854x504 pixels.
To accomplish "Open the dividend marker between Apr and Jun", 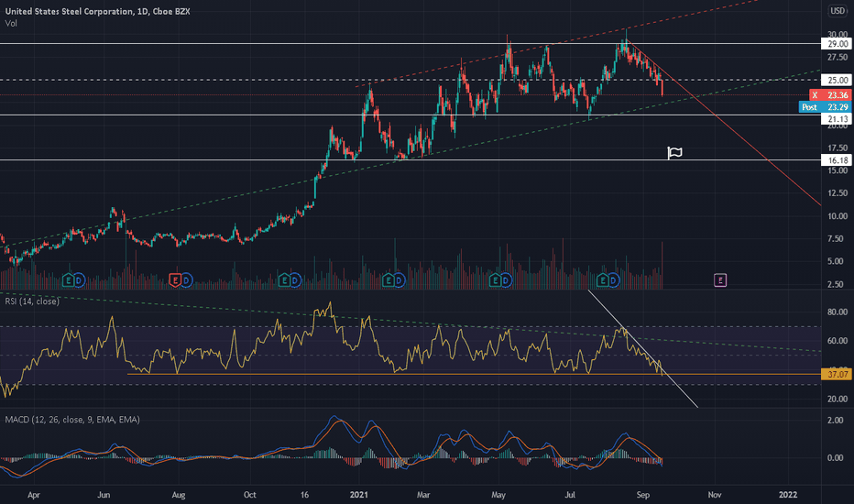I will 79,280.
